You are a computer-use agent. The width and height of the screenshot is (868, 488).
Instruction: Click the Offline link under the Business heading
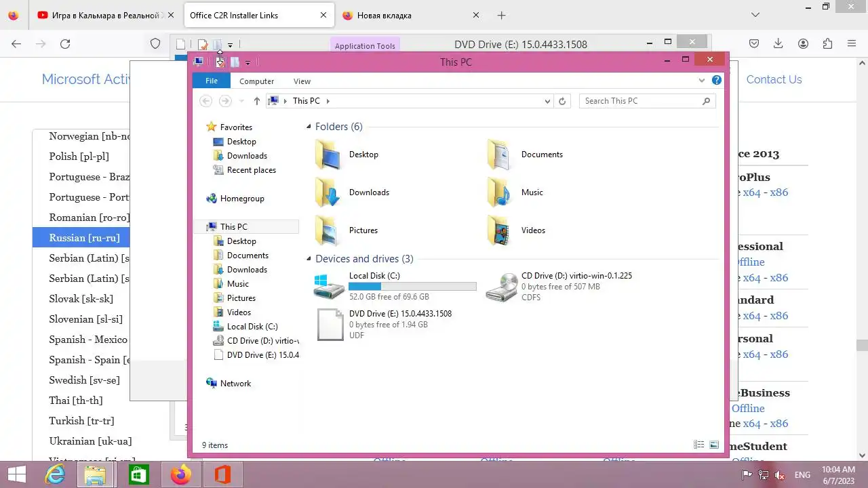click(x=748, y=409)
